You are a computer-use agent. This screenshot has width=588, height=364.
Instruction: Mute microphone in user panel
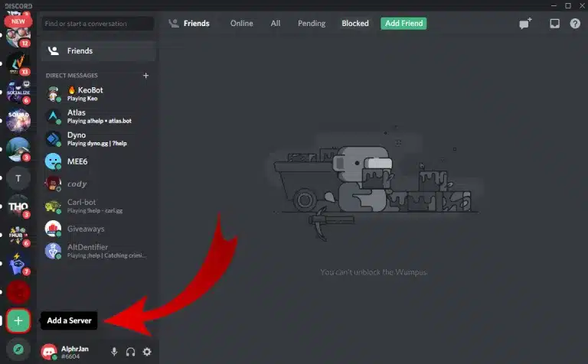click(x=115, y=352)
